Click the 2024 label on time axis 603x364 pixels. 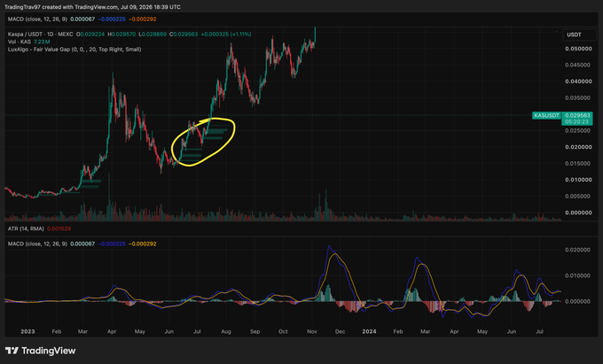[369, 331]
